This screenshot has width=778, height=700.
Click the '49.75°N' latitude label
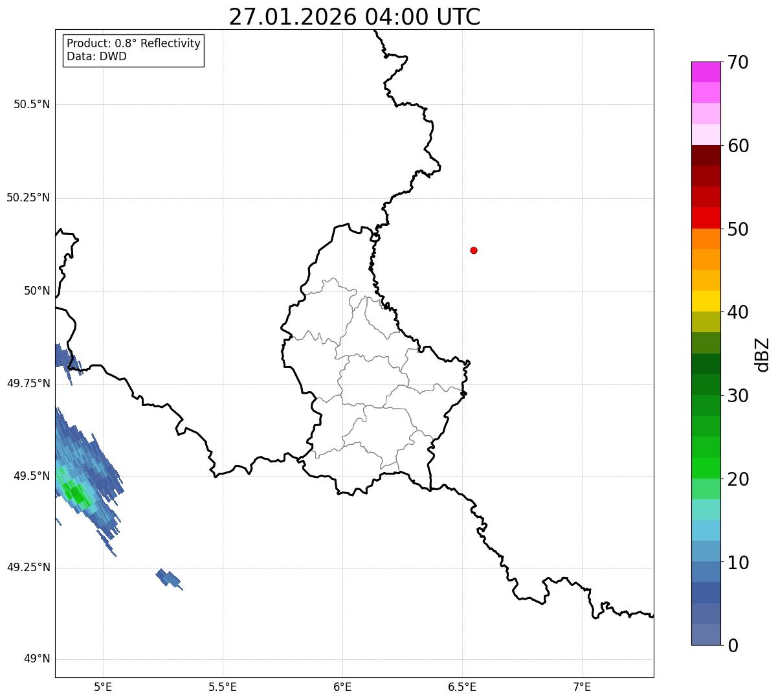point(28,383)
